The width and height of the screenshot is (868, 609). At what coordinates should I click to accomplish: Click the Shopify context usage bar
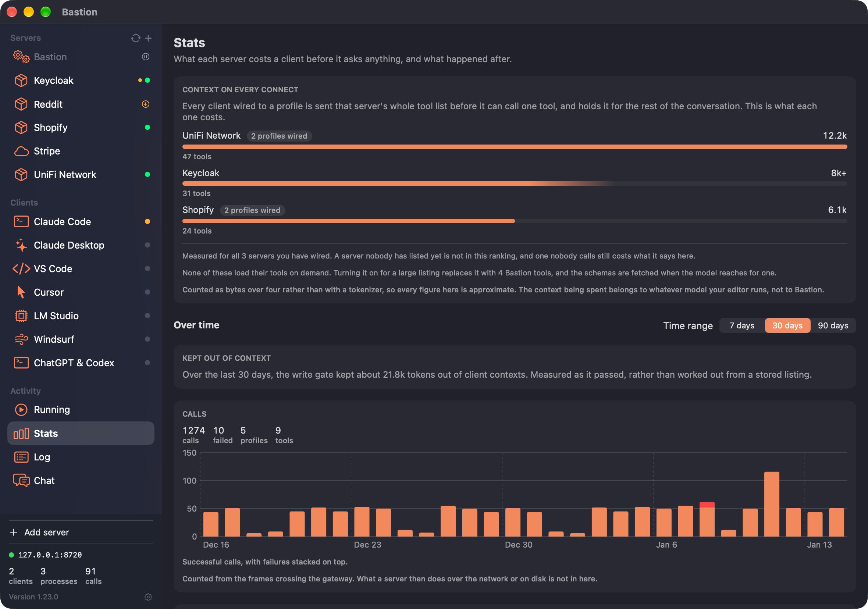(515, 221)
